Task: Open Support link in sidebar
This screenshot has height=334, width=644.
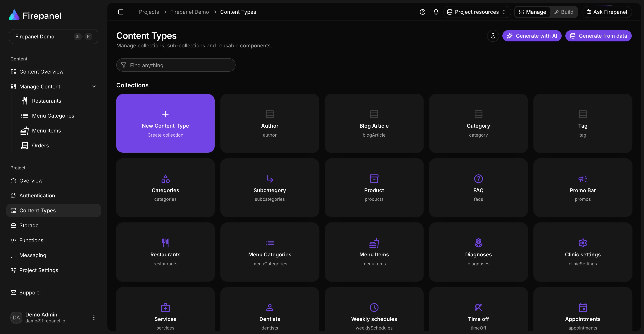Action: point(53,292)
